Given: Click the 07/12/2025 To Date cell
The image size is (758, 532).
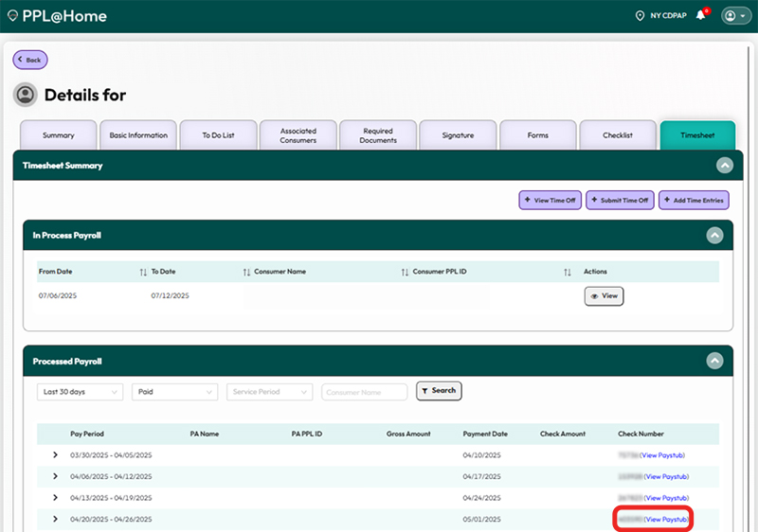Looking at the screenshot, I should click(x=171, y=295).
